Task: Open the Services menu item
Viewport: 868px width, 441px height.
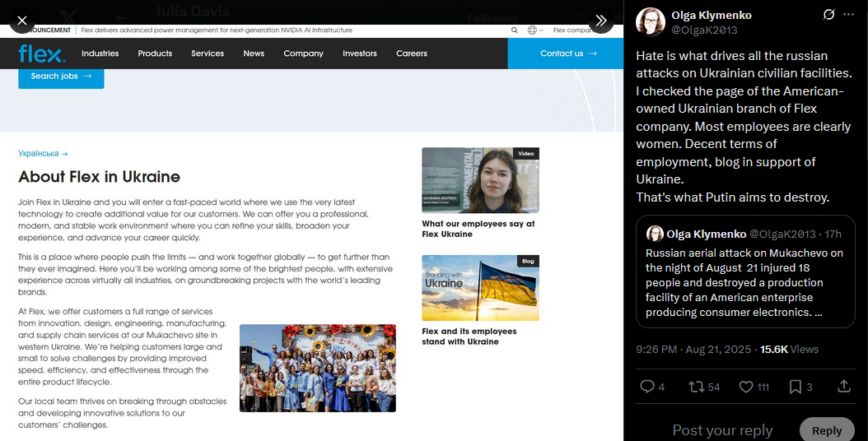Action: (x=208, y=53)
